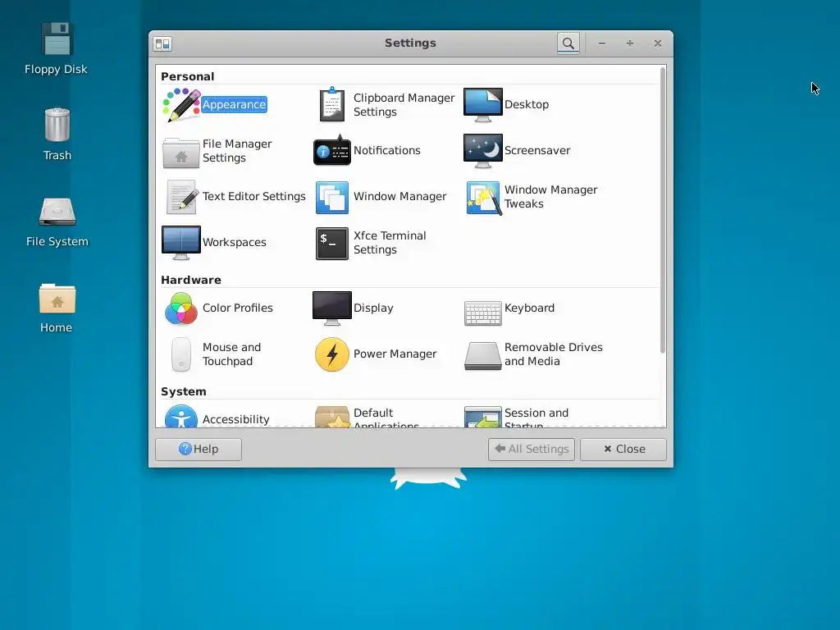Select the File System desktop icon

pos(57,212)
